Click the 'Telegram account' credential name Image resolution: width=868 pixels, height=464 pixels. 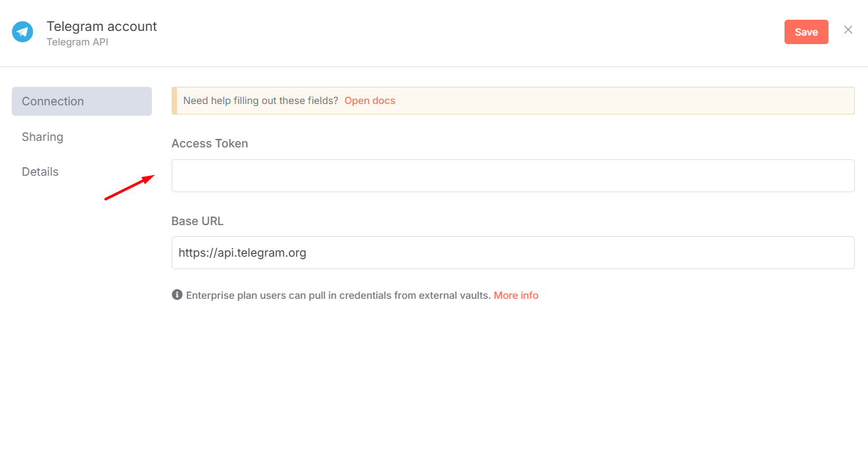tap(102, 26)
